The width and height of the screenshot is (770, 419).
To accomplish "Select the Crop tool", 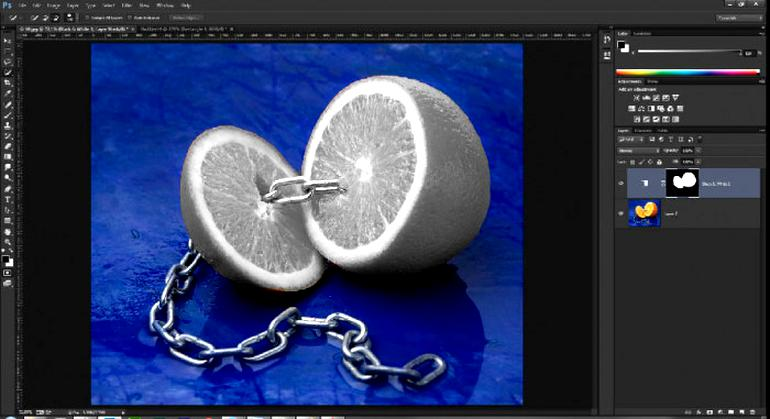I will [7, 83].
